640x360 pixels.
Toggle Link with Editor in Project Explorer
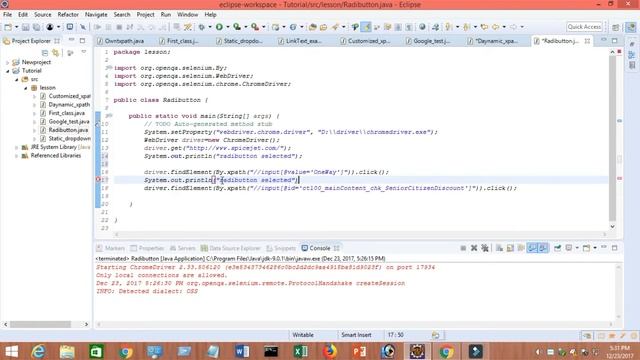[56, 53]
